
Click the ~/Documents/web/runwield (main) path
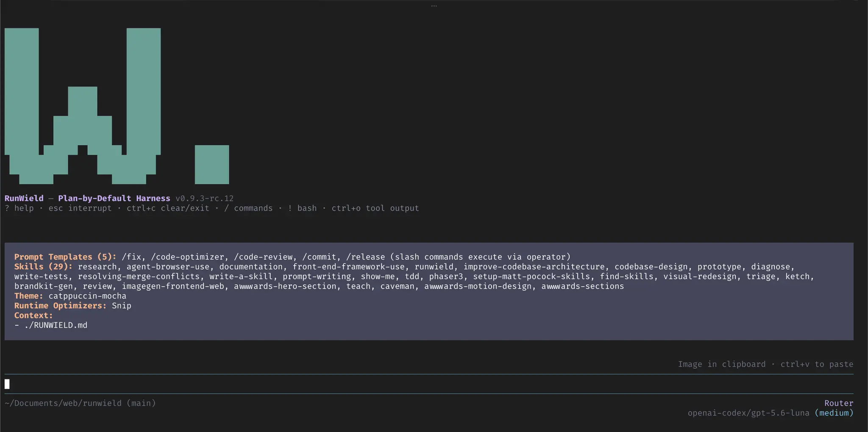coord(80,403)
